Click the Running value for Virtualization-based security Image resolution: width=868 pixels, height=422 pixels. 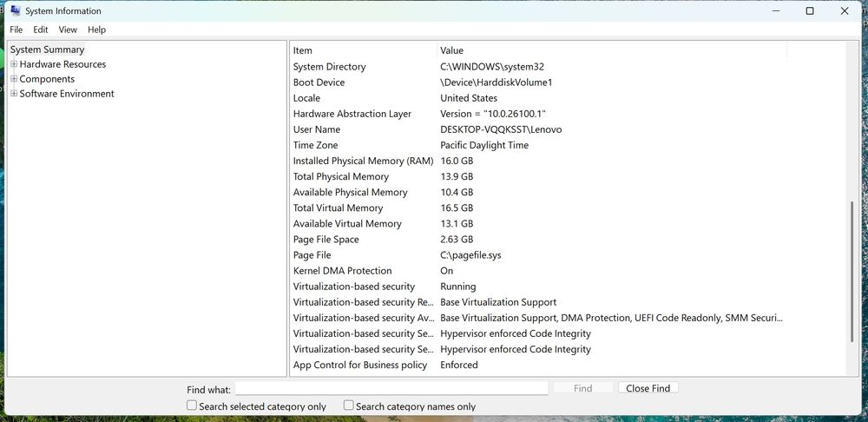click(x=457, y=287)
